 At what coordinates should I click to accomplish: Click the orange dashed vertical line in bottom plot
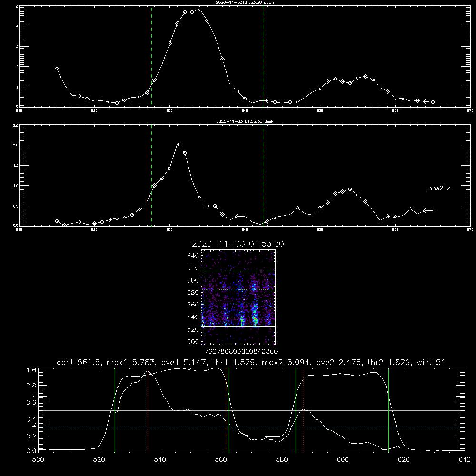coord(226,410)
